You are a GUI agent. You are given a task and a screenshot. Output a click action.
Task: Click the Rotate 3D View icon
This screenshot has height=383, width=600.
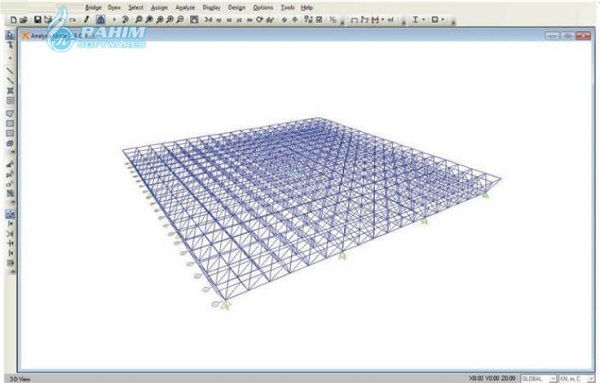coord(260,20)
